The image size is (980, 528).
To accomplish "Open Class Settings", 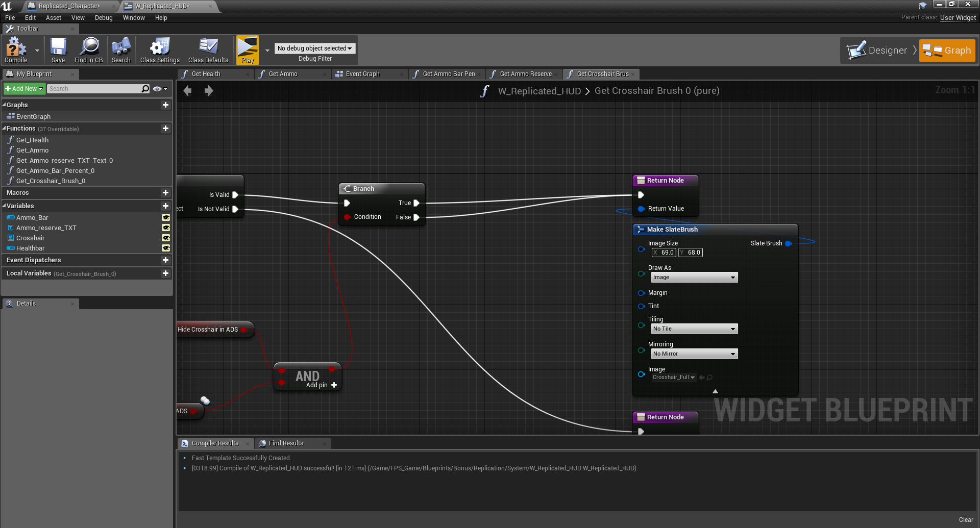I will (159, 49).
